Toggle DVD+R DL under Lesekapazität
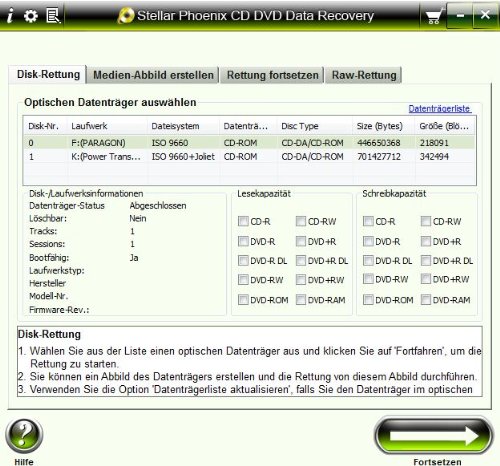Image resolution: width=500 pixels, height=466 pixels. pos(301,260)
